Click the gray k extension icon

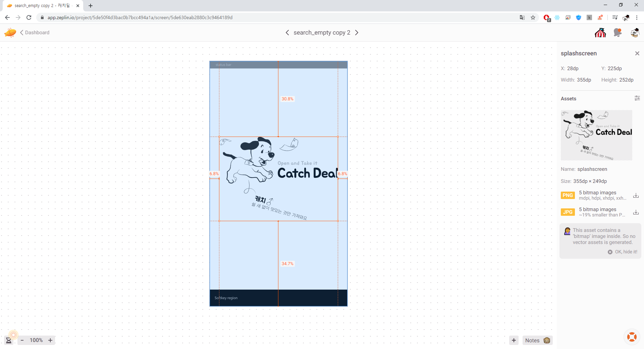coord(589,17)
